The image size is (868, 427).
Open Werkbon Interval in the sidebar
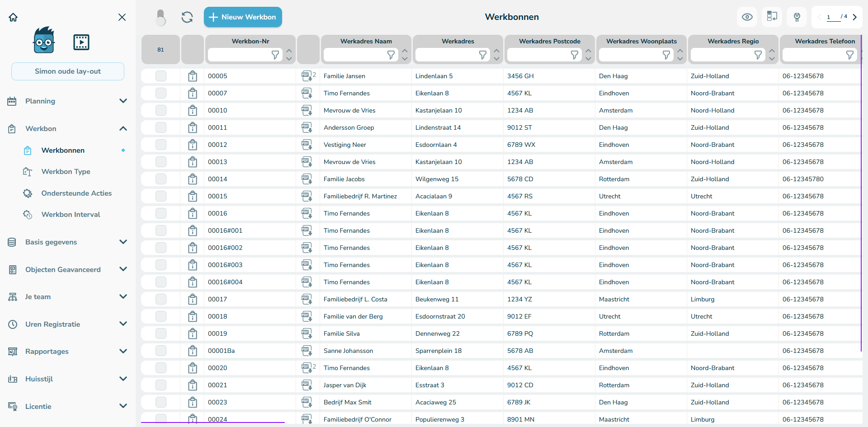71,215
